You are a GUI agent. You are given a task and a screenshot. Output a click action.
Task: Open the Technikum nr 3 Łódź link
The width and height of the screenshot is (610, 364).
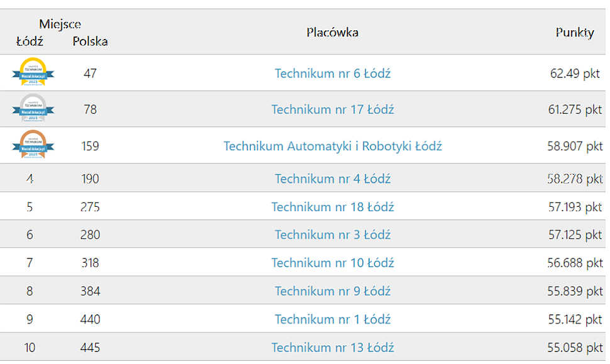(332, 234)
